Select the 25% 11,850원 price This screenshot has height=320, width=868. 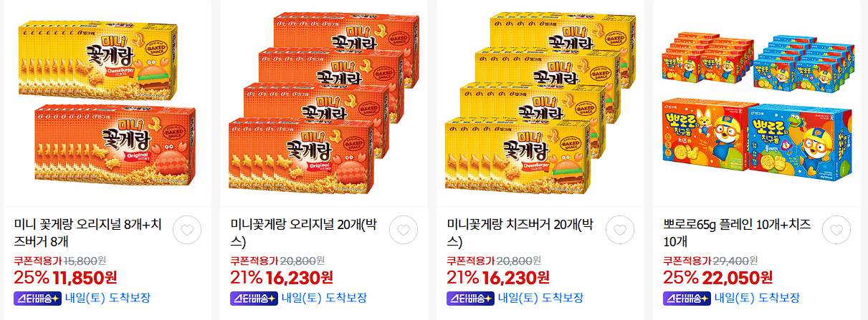click(65, 277)
